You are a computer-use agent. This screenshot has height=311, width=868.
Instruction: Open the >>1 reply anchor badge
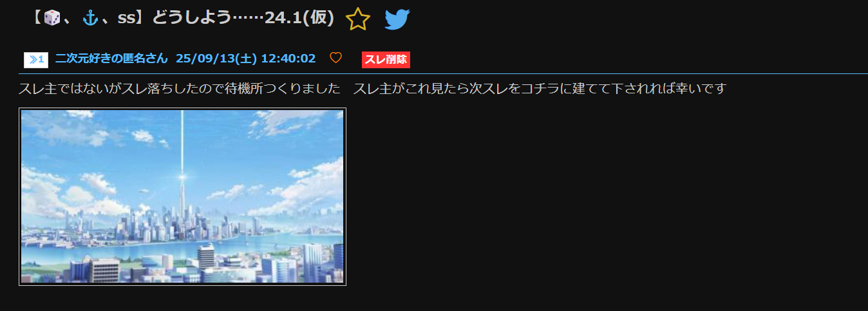[36, 60]
